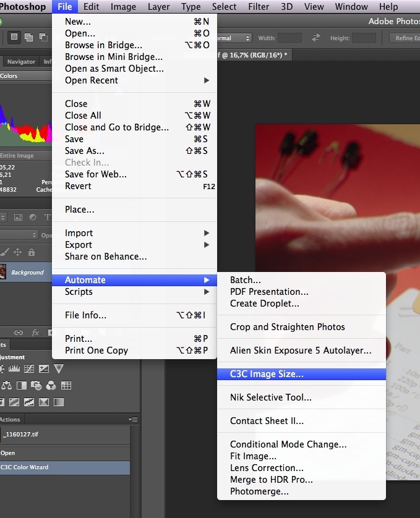Select the Add to Selection icon
This screenshot has width=420, height=518.
(29, 37)
